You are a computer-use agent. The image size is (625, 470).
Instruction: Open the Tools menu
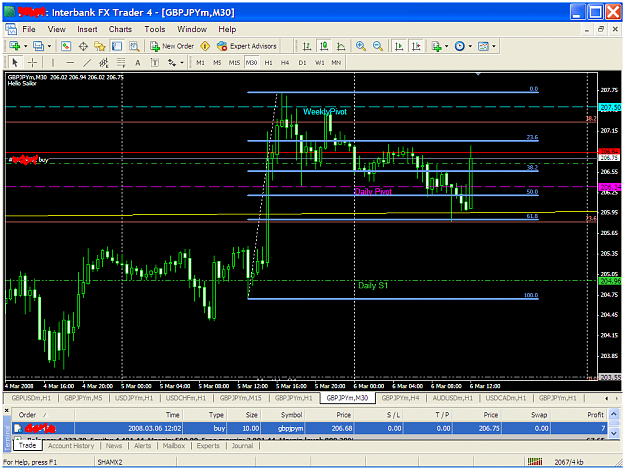pyautogui.click(x=155, y=29)
